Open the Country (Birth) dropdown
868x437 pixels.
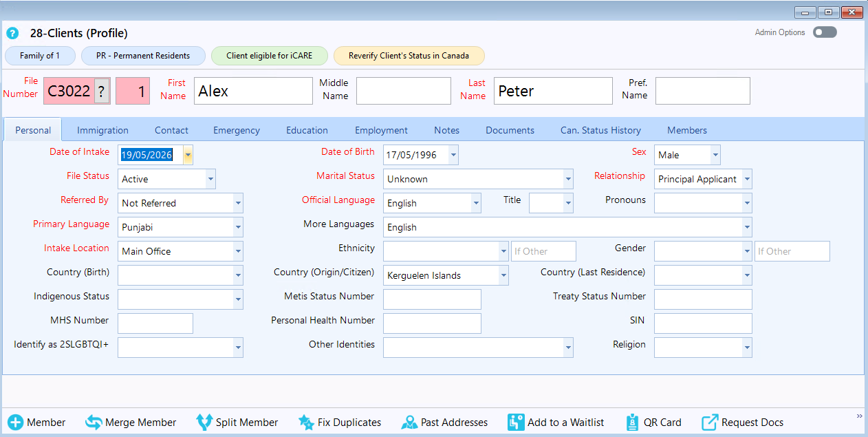(238, 275)
